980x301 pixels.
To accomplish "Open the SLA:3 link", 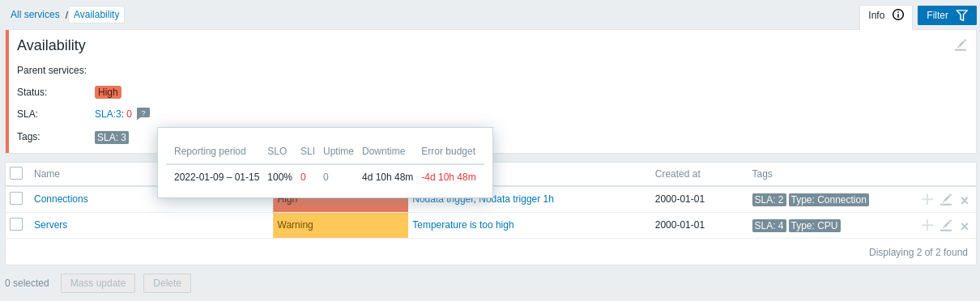I will point(108,114).
